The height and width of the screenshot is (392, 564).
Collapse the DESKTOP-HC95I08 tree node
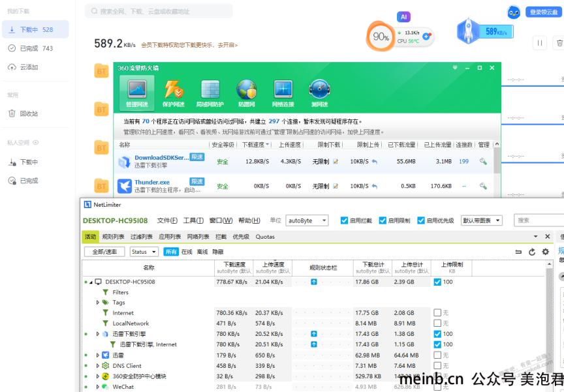click(x=91, y=282)
